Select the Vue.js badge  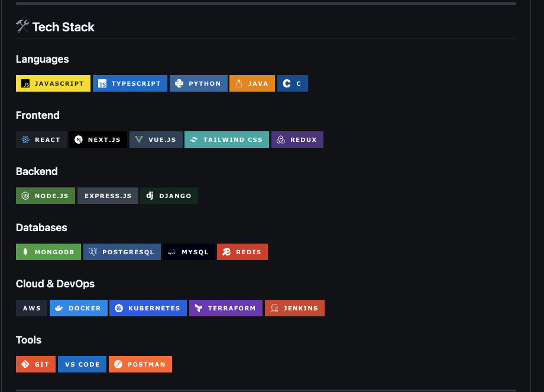point(156,140)
